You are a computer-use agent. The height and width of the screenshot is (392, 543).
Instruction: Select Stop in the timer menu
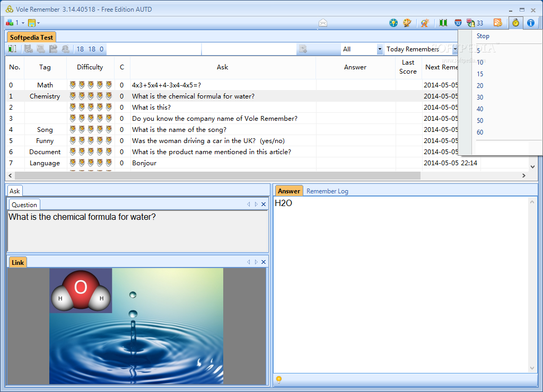(x=483, y=36)
